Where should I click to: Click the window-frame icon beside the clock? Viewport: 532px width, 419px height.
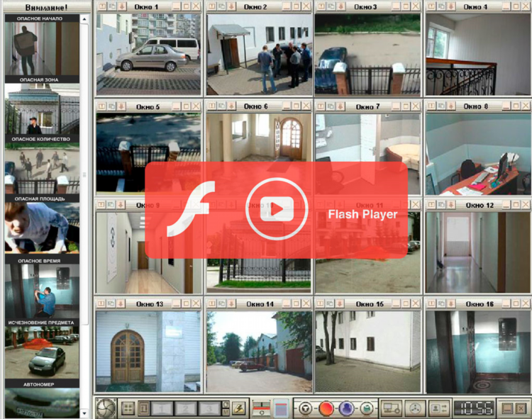pos(507,408)
